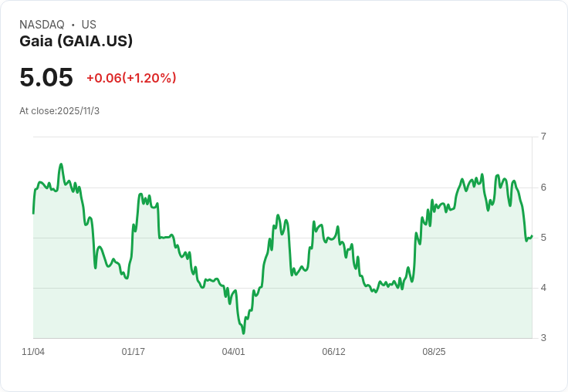The image size is (568, 392).
Task: Select the 08/25 date on x-axis
Action: click(x=434, y=352)
